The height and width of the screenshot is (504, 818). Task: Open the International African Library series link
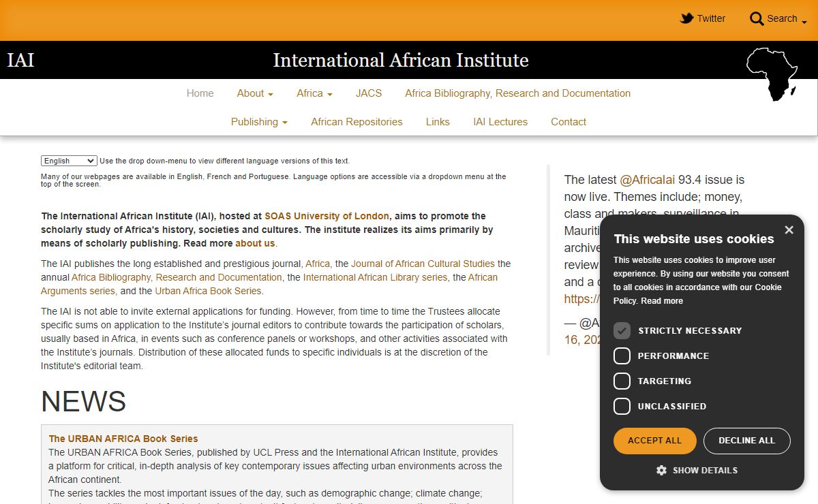point(376,277)
